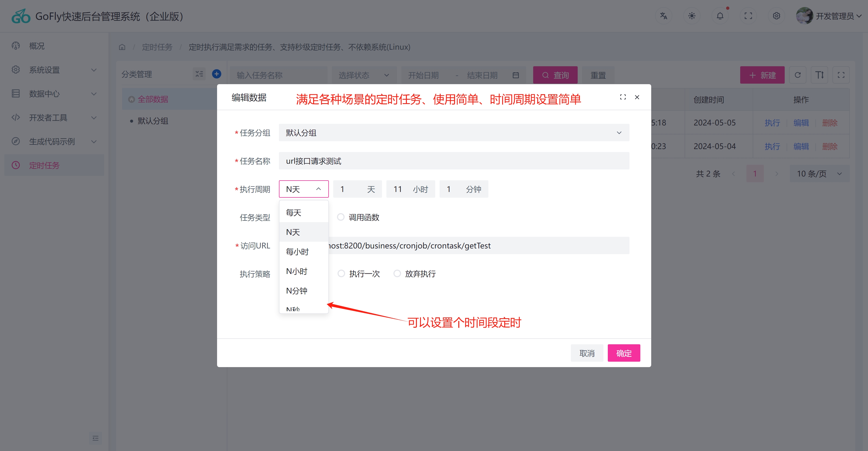Click the 查询 search button
Viewport: 868px width, 451px height.
click(x=555, y=75)
